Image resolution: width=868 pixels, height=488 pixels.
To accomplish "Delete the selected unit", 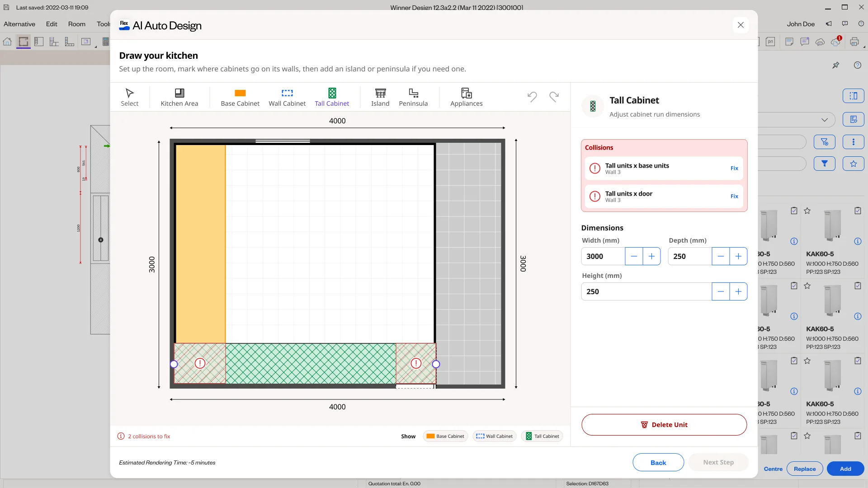I will point(664,425).
